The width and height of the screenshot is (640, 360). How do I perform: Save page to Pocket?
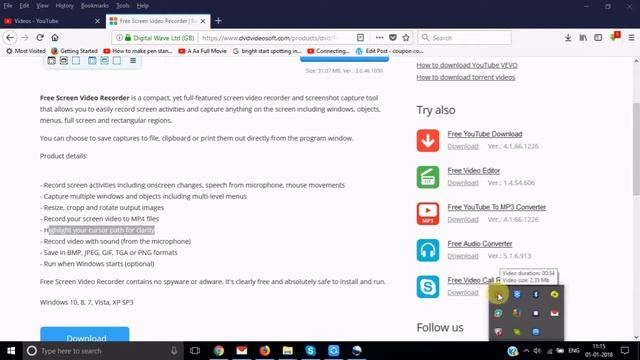click(393, 38)
